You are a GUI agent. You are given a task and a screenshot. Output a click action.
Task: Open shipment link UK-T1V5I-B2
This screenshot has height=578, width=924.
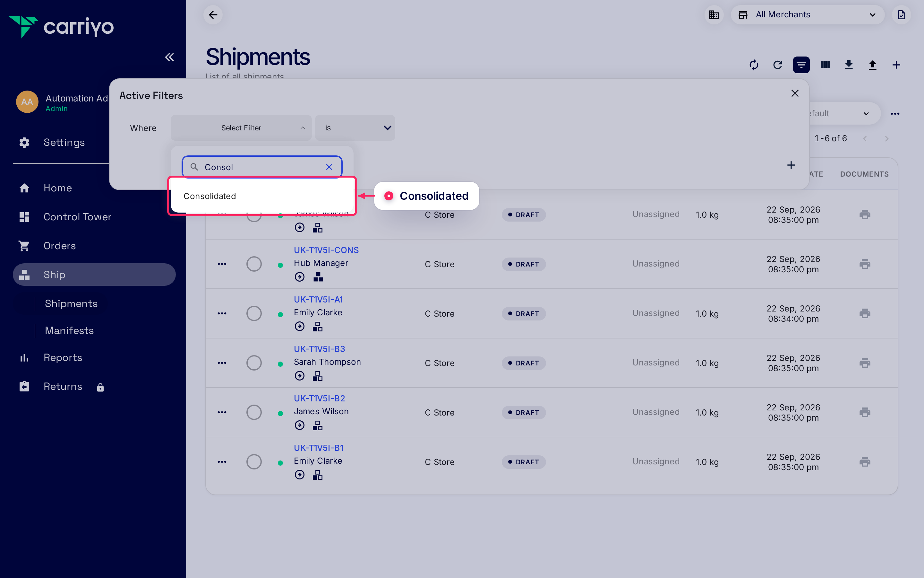pos(319,398)
